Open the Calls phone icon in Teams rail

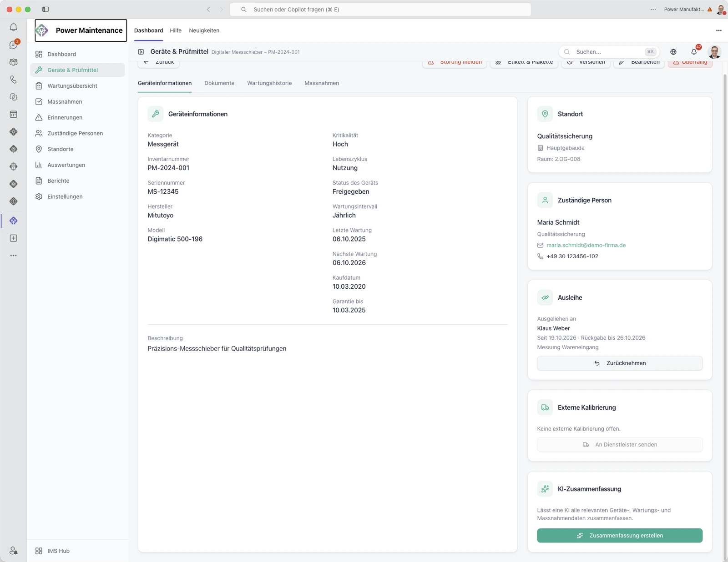click(x=14, y=80)
